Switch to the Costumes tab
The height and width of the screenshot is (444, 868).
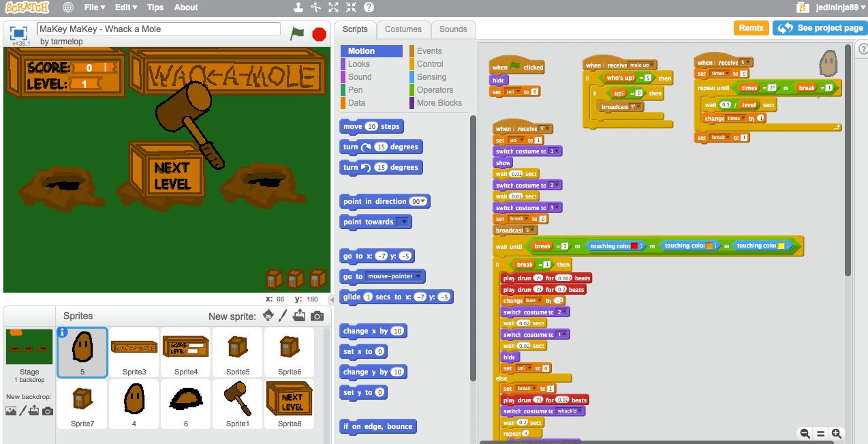click(403, 29)
